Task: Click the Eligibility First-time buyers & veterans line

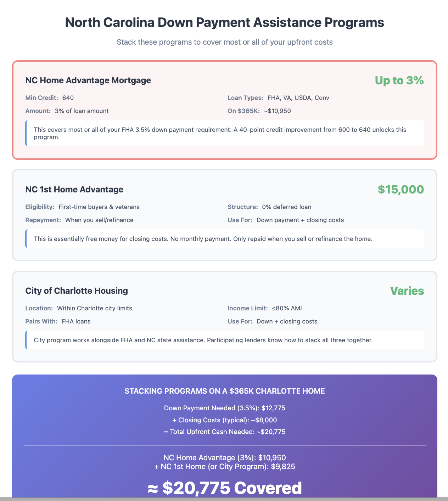Action: point(83,207)
